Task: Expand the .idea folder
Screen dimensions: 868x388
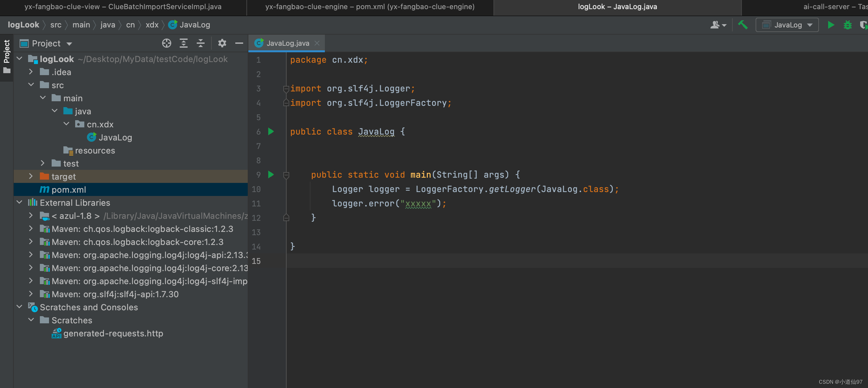Action: click(x=31, y=72)
